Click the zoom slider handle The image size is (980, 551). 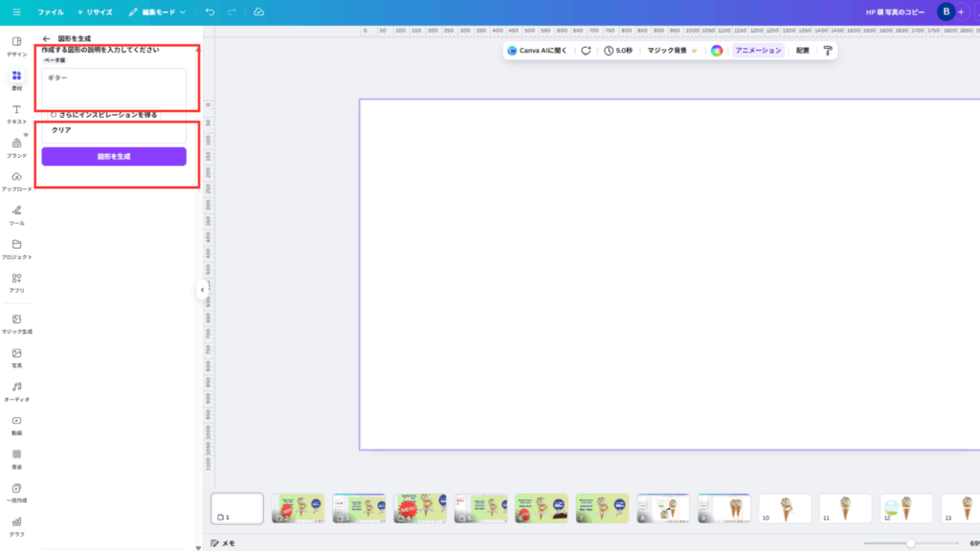click(x=910, y=542)
